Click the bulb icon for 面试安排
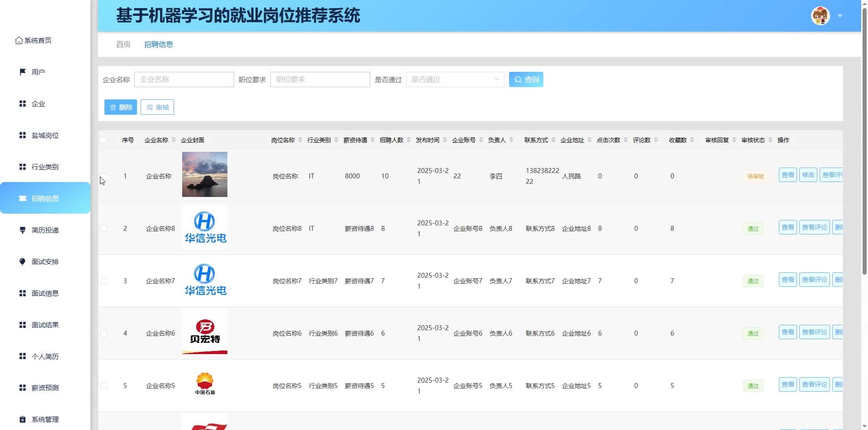 pyautogui.click(x=23, y=262)
